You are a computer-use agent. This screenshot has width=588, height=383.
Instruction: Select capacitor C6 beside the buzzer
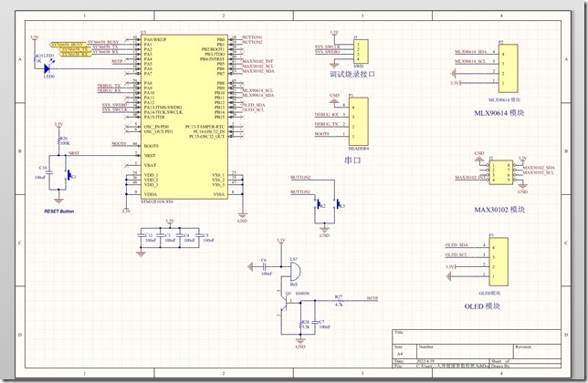(x=265, y=267)
